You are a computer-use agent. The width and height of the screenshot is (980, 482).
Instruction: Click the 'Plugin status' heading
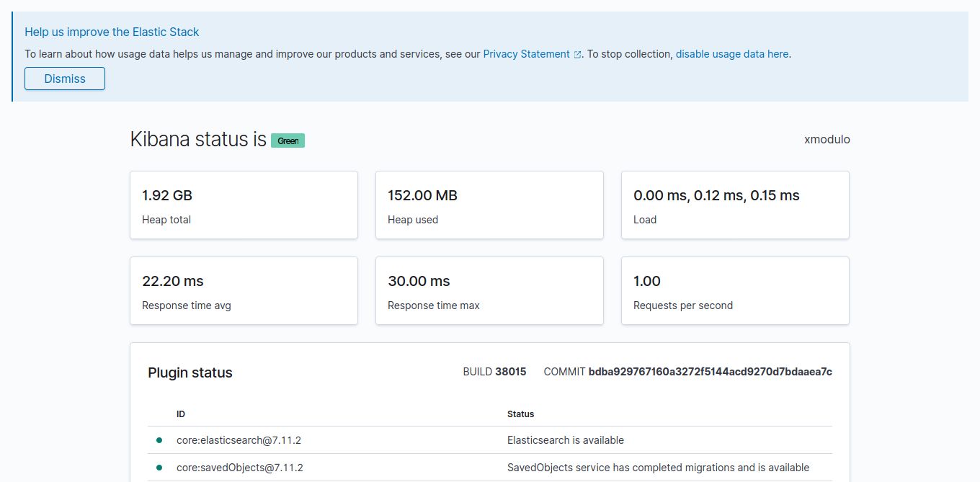pos(190,372)
